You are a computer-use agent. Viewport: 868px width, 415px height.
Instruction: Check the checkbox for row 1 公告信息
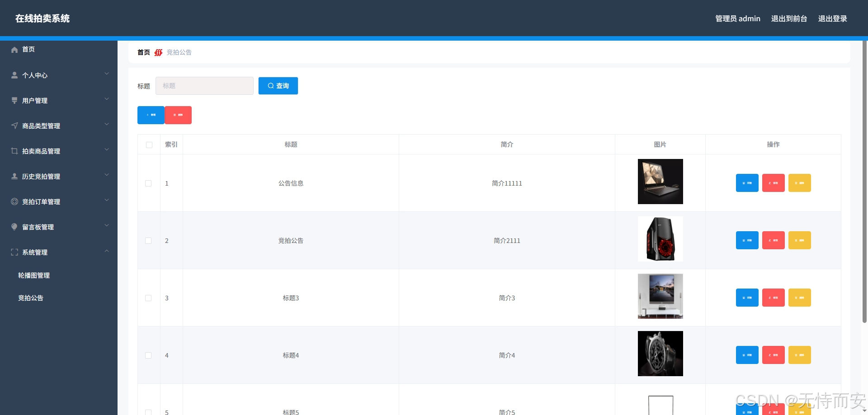click(148, 183)
